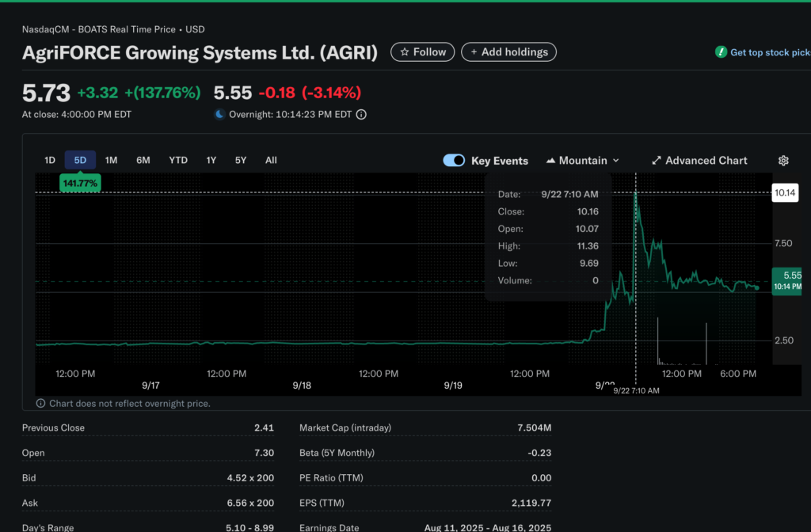
Task: Click the plus icon on Add holdings
Action: [x=474, y=52]
